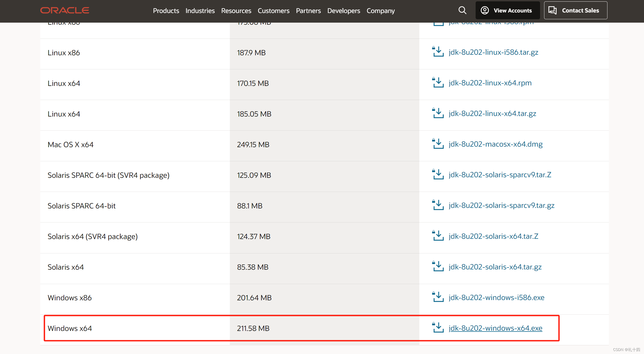Click download icon for solaris-x64.tar.Z
This screenshot has height=354, width=644.
(x=438, y=236)
